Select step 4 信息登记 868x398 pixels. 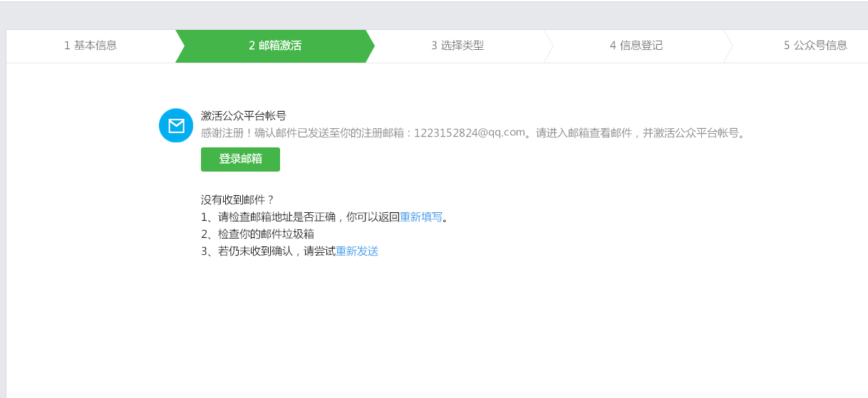point(636,46)
